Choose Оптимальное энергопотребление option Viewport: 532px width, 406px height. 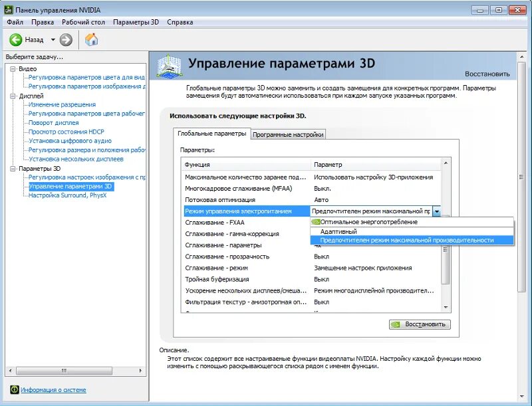[412, 222]
